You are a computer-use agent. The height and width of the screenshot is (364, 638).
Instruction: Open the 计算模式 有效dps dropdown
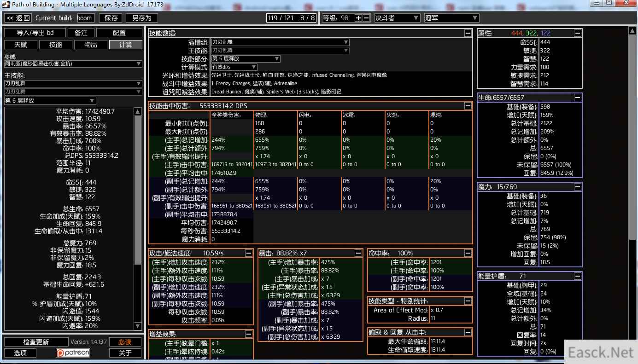[234, 67]
